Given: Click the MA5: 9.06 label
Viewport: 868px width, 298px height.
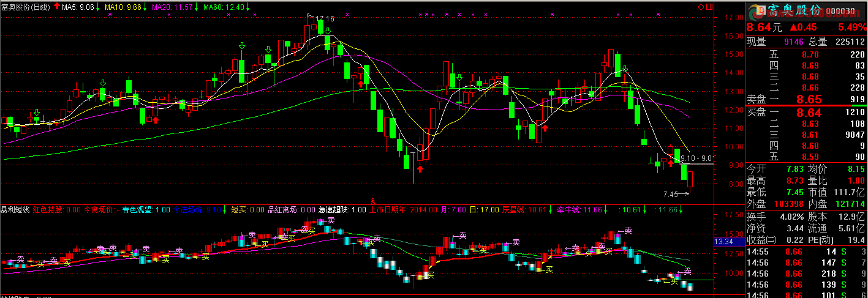Looking at the screenshot, I should (78, 7).
